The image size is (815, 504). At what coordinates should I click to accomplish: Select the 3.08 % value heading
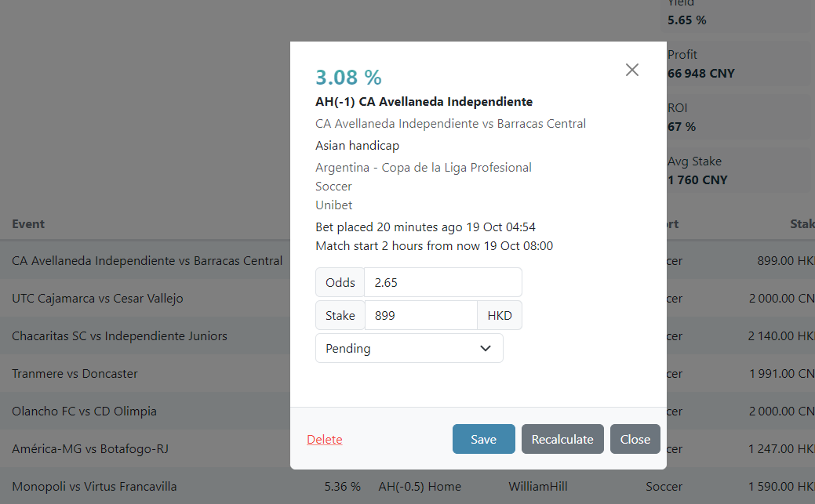pos(348,78)
